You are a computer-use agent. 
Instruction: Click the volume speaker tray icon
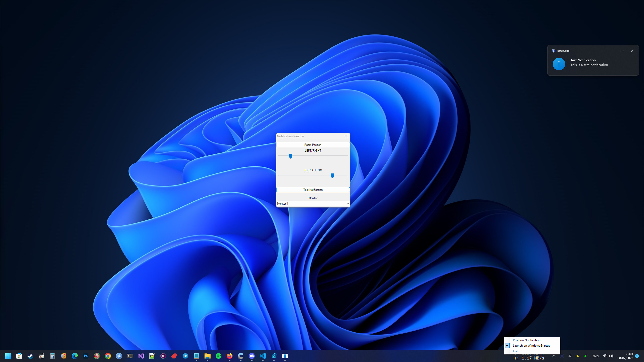pyautogui.click(x=611, y=356)
